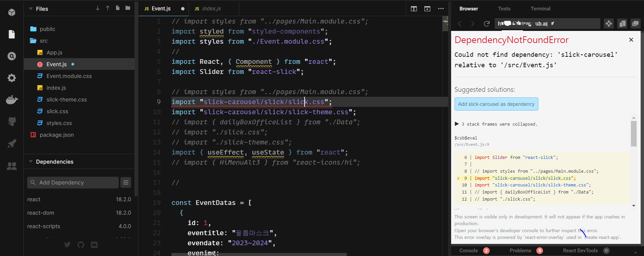Open the GitHub icon in sidebar
644x256 pixels.
12,122
